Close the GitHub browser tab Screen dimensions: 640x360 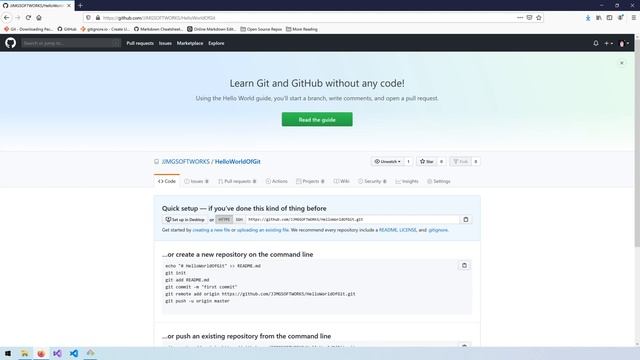(69, 6)
